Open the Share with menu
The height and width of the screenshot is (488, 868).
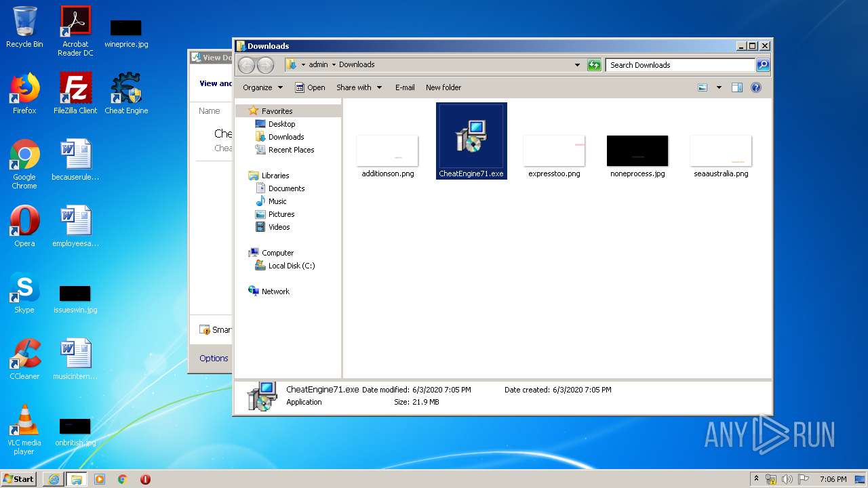tap(359, 87)
